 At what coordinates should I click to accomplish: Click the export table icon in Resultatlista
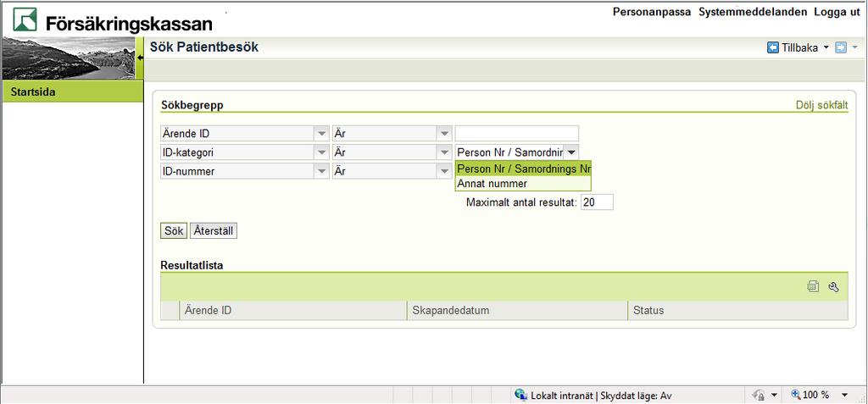coord(813,286)
